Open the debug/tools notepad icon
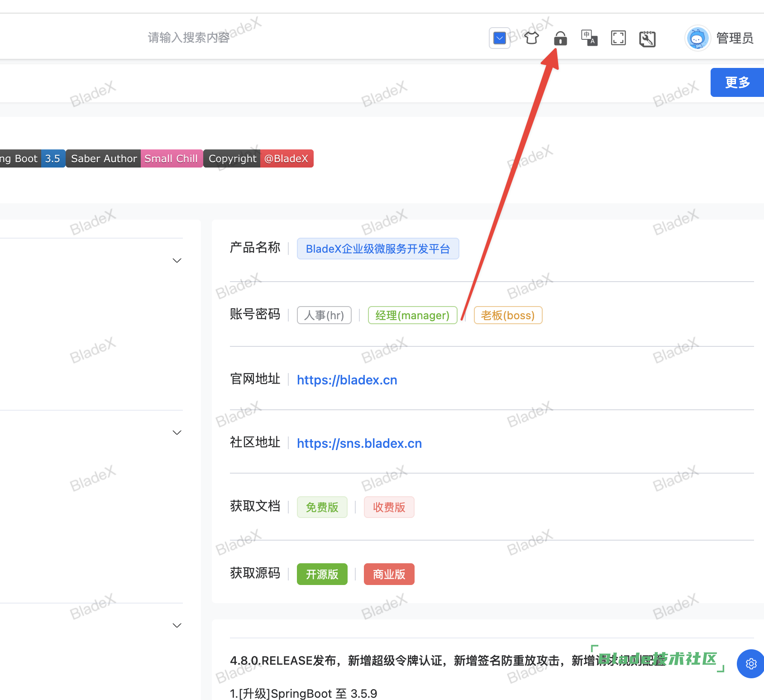 tap(647, 38)
